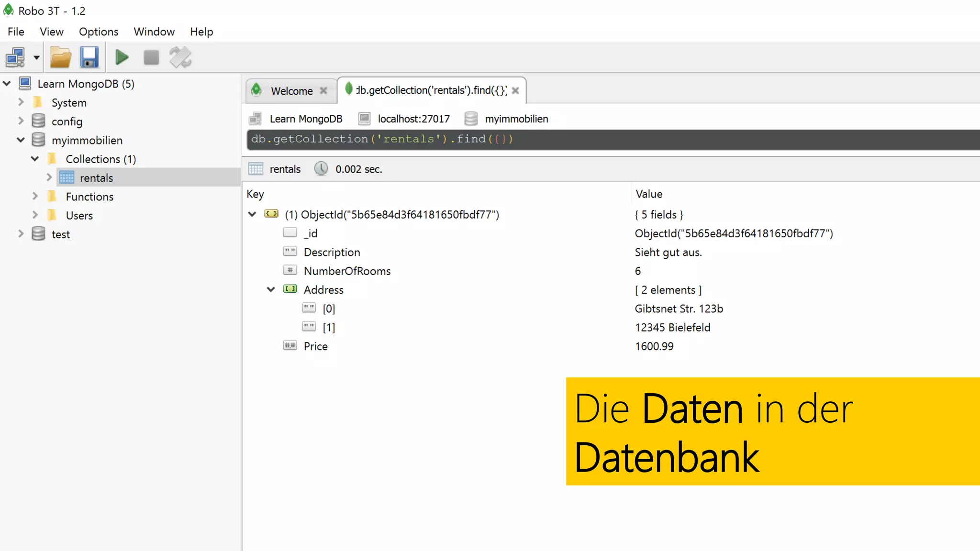Image resolution: width=980 pixels, height=551 pixels.
Task: Collapse the myimmobilien database
Action: click(x=21, y=140)
